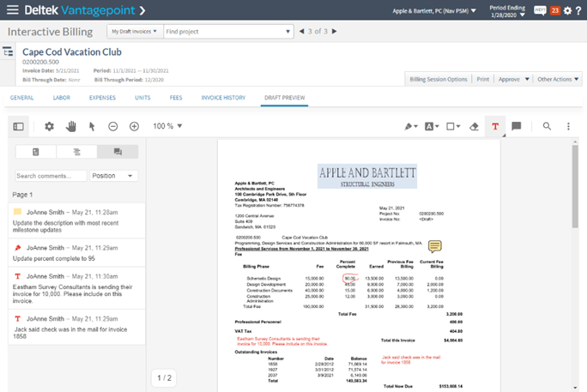587x392 pixels.
Task: Open the Position sort dropdown
Action: pyautogui.click(x=113, y=176)
